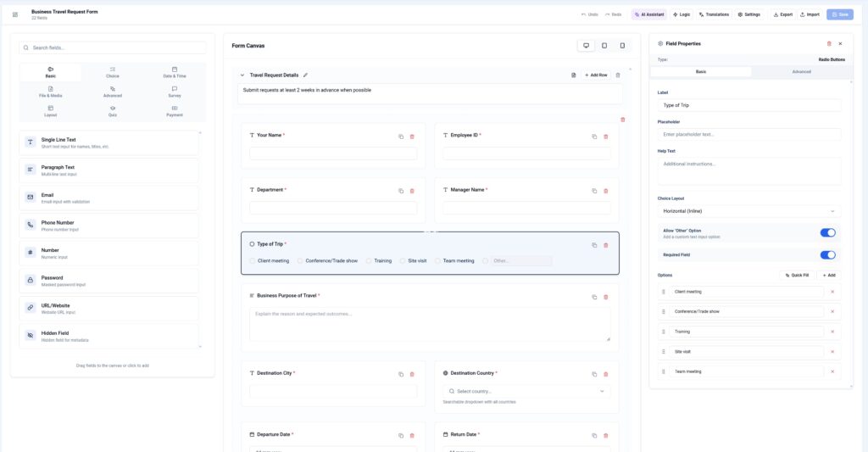Toggle the Allow 'Other' Option switch
The image size is (868, 452).
click(827, 232)
